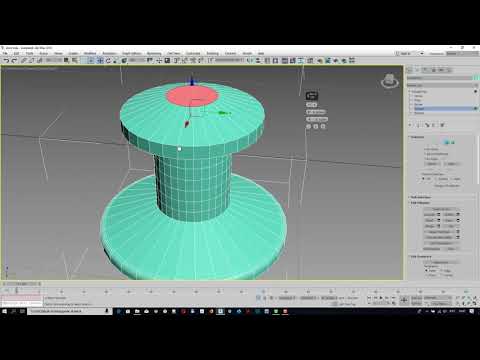Open the Sign In dropdown arrow
480x360 pixels.
[422, 53]
